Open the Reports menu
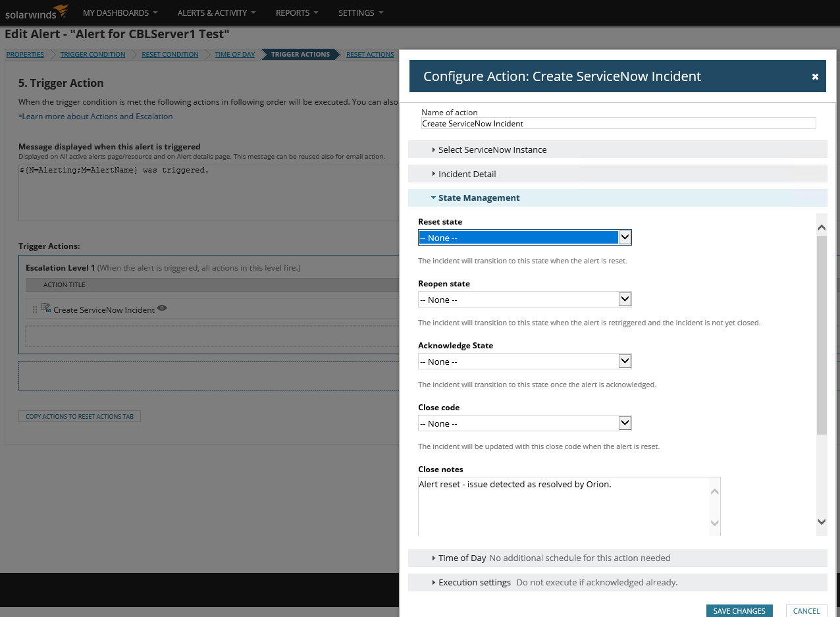 point(297,13)
